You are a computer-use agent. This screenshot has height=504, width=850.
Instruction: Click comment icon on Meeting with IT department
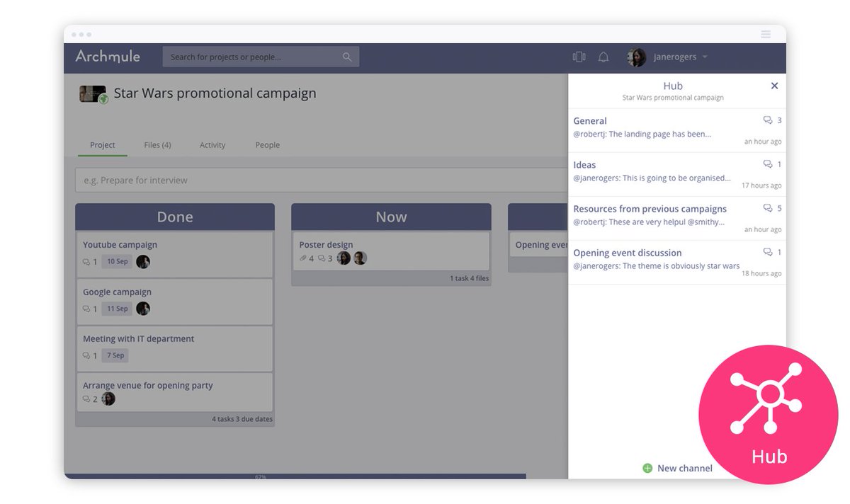[x=86, y=355]
